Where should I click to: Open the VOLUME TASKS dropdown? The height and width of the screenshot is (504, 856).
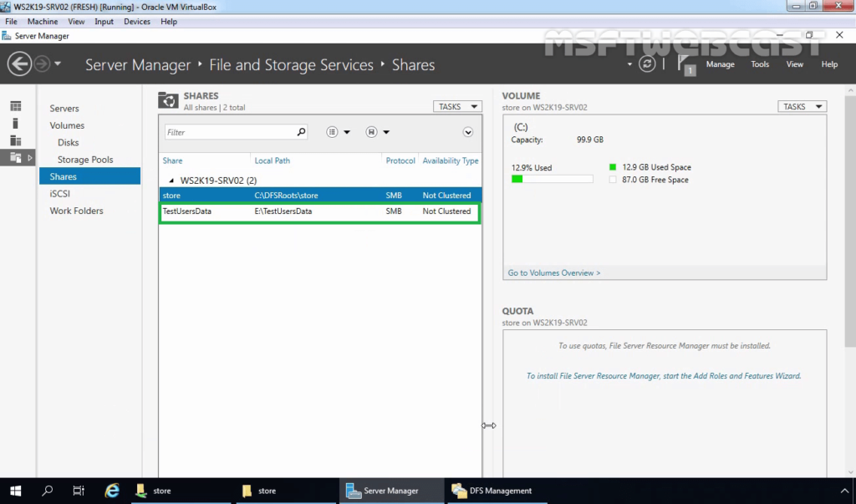point(802,106)
